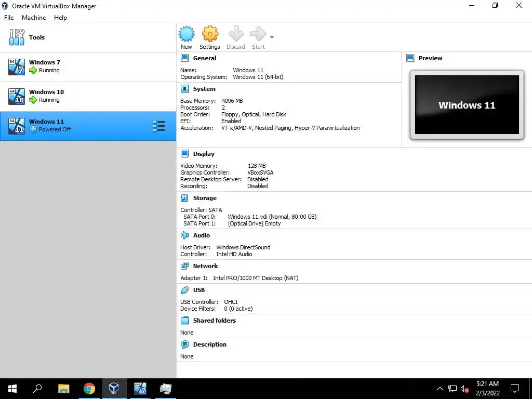Click the Audio section speaker icon
532x399 pixels.
click(x=184, y=235)
